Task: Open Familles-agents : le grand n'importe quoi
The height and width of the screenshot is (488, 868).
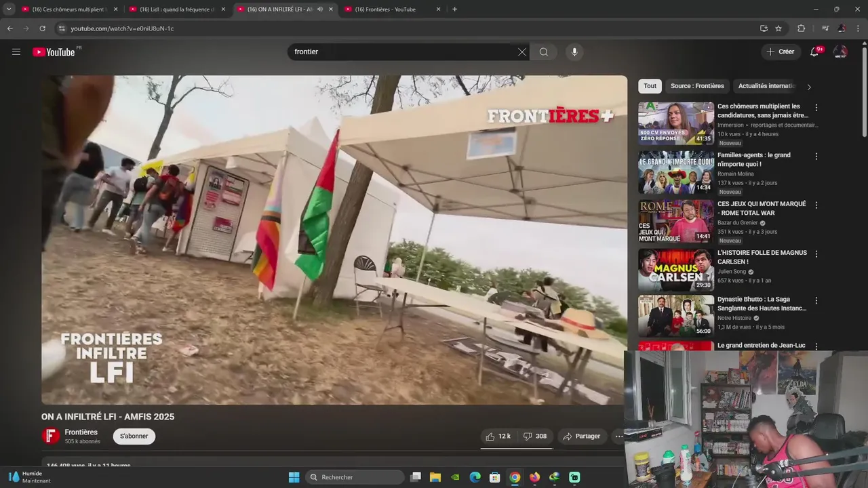Action: pyautogui.click(x=754, y=159)
